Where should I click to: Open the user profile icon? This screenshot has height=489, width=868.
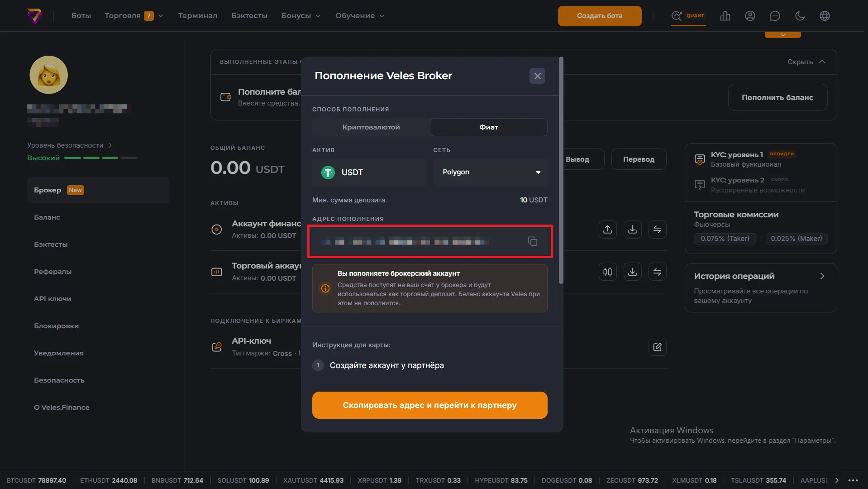click(750, 16)
